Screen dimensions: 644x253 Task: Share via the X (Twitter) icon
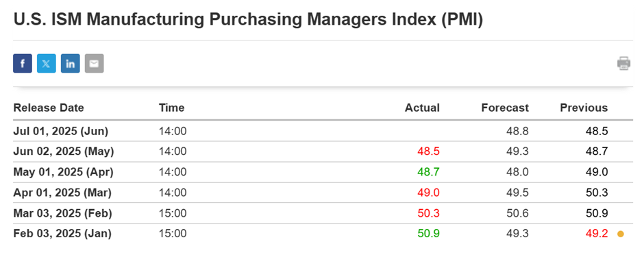click(47, 64)
